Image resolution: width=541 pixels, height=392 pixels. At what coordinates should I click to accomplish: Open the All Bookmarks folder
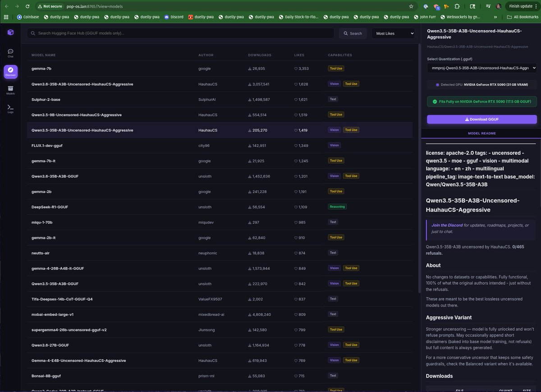click(523, 17)
